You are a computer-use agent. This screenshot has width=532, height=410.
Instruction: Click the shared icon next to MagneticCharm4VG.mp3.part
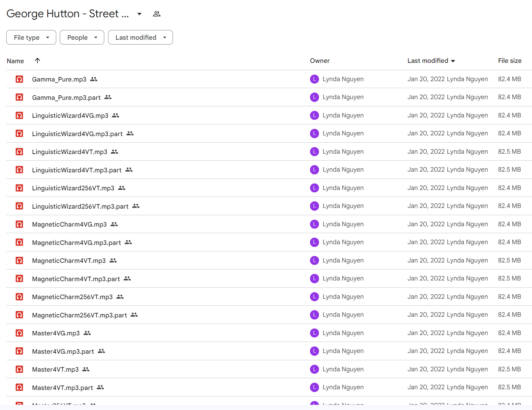click(128, 242)
